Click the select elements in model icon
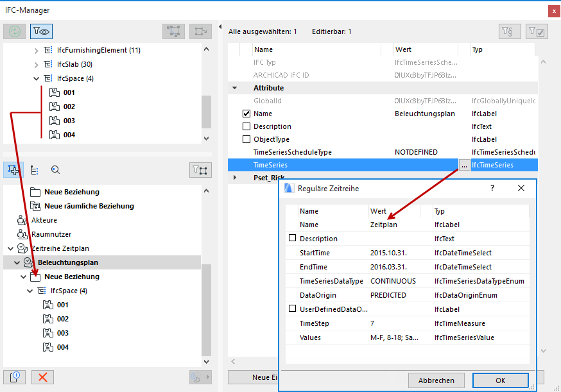The image size is (561, 392). [173, 31]
